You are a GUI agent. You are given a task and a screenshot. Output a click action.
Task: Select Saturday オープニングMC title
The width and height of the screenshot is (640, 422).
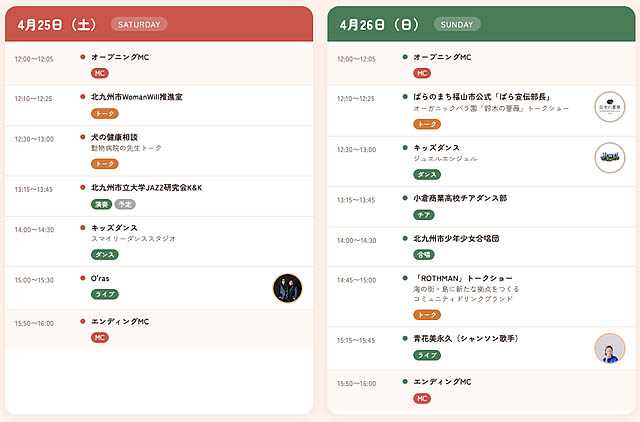(x=120, y=57)
